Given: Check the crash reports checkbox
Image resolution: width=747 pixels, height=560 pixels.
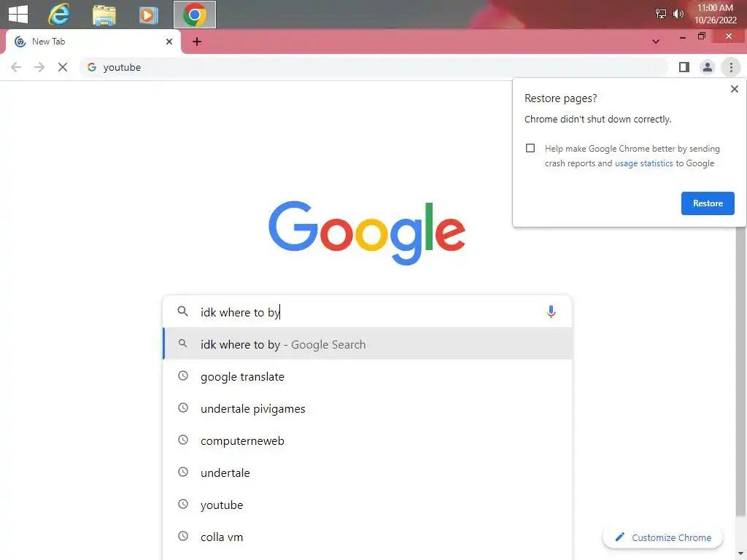Looking at the screenshot, I should (x=530, y=148).
